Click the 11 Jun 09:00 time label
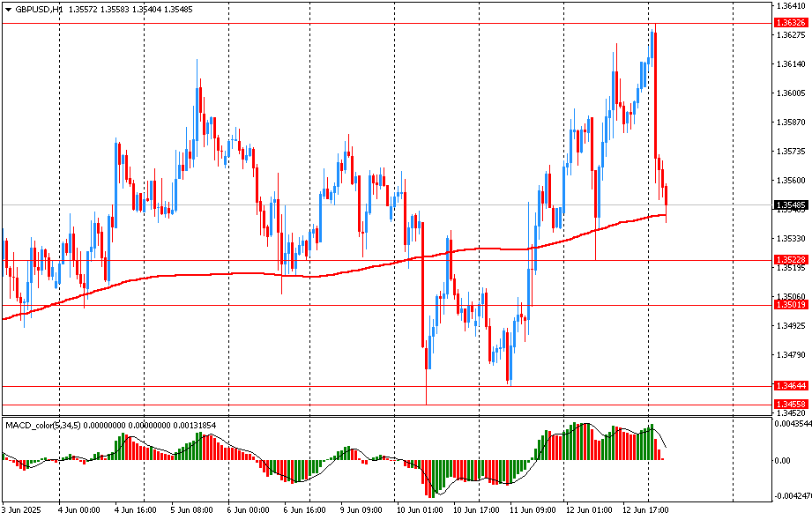The image size is (812, 520). point(531,510)
